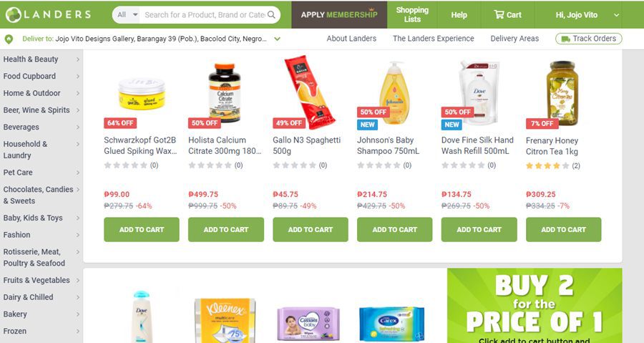
Task: Expand Health & Beauty category arrow
Action: pyautogui.click(x=77, y=59)
